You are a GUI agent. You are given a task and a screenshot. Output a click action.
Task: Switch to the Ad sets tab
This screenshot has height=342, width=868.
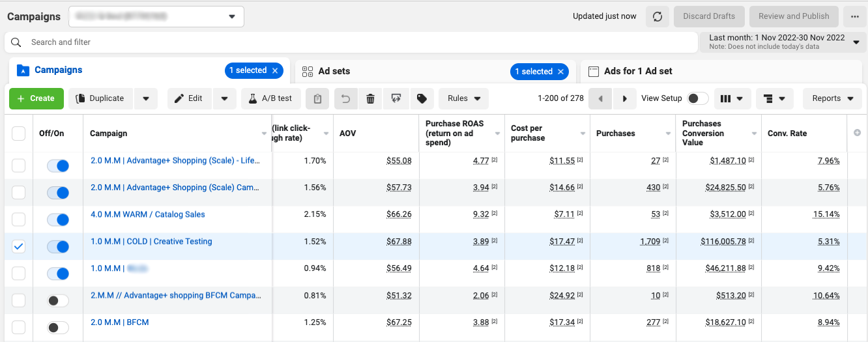point(334,71)
